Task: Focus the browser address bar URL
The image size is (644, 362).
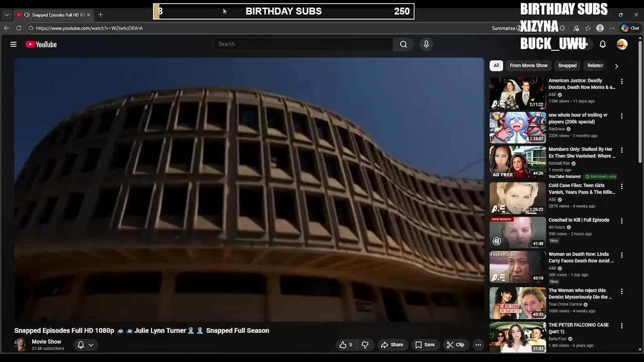Action: click(x=90, y=28)
